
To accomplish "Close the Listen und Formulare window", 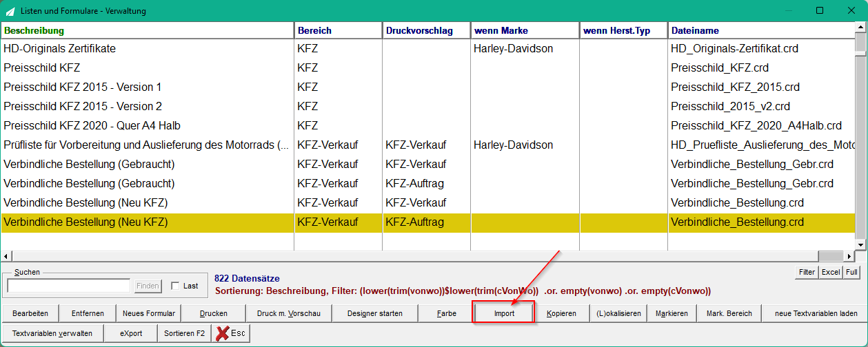I will [851, 11].
